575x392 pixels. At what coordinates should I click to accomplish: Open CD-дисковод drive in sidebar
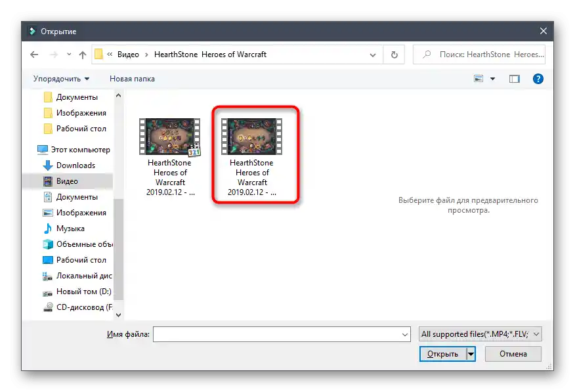(77, 307)
